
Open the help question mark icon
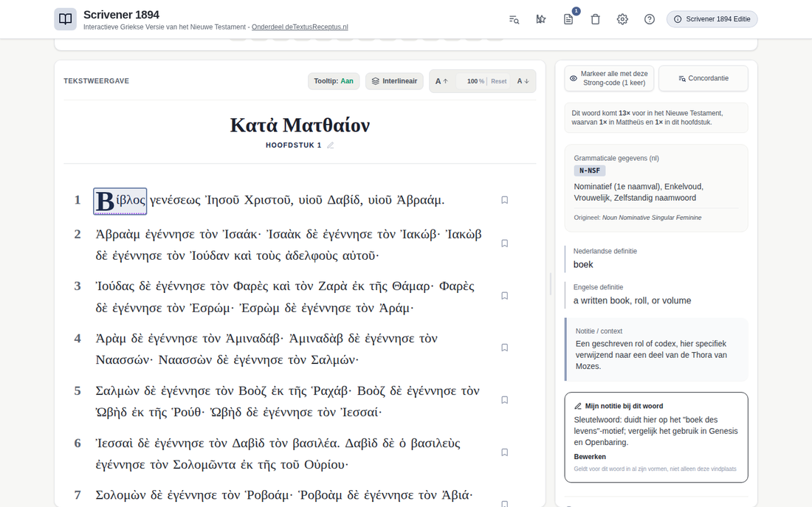(650, 19)
